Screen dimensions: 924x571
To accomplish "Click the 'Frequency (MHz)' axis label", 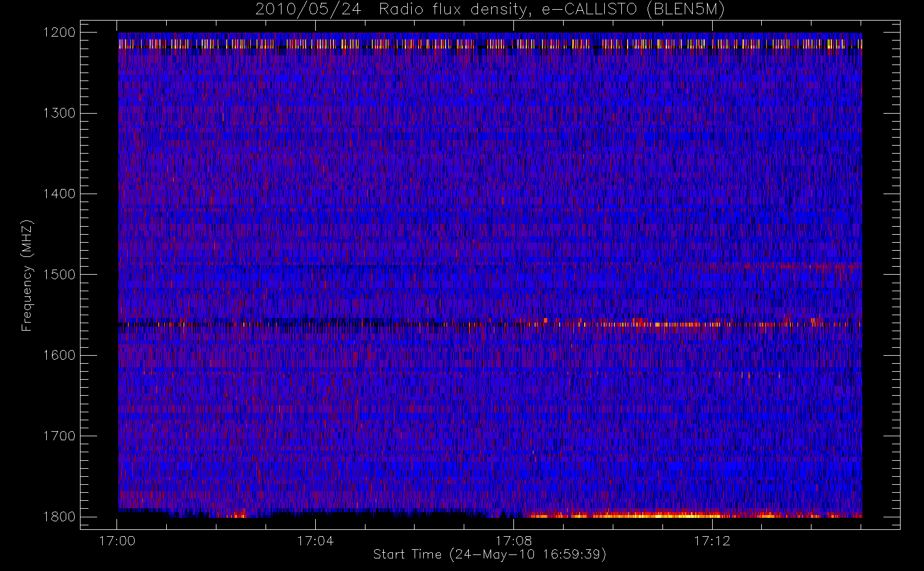I will pyautogui.click(x=27, y=275).
